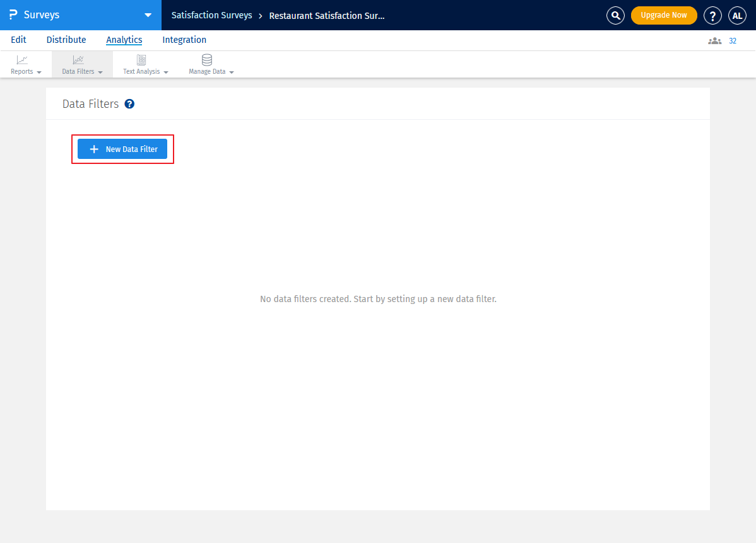The height and width of the screenshot is (543, 756).
Task: Expand the Surveys product switcher dropdown
Action: 148,15
